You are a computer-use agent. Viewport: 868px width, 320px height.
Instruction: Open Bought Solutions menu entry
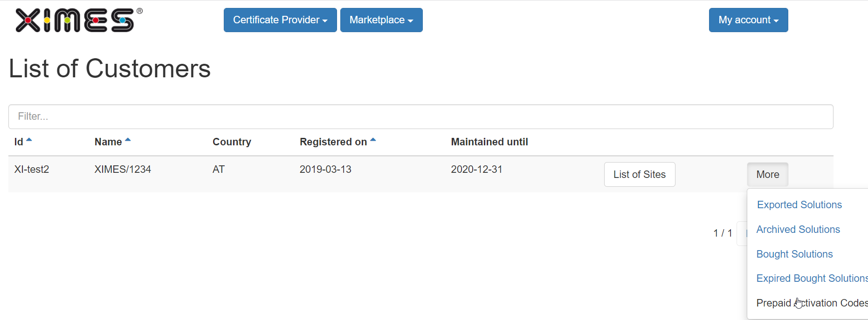[794, 254]
